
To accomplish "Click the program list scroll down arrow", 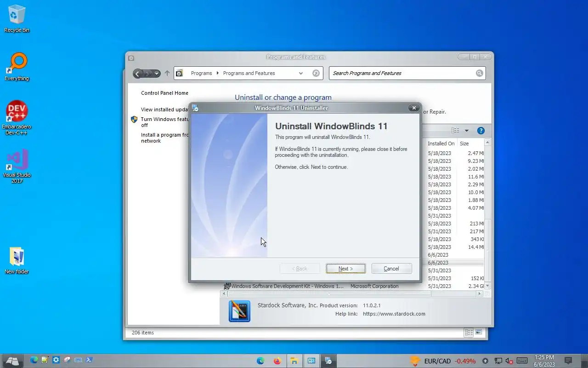I will pyautogui.click(x=487, y=286).
